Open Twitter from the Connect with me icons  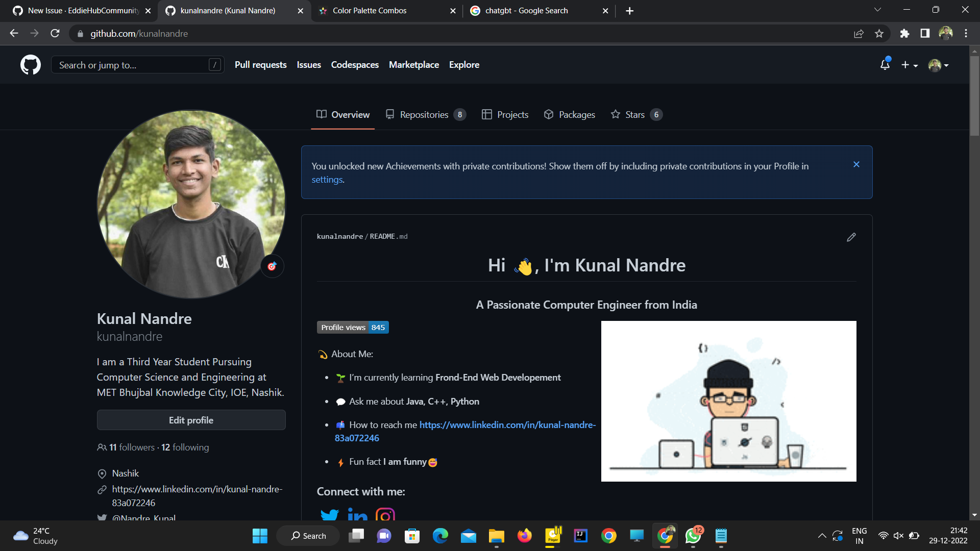(x=330, y=515)
